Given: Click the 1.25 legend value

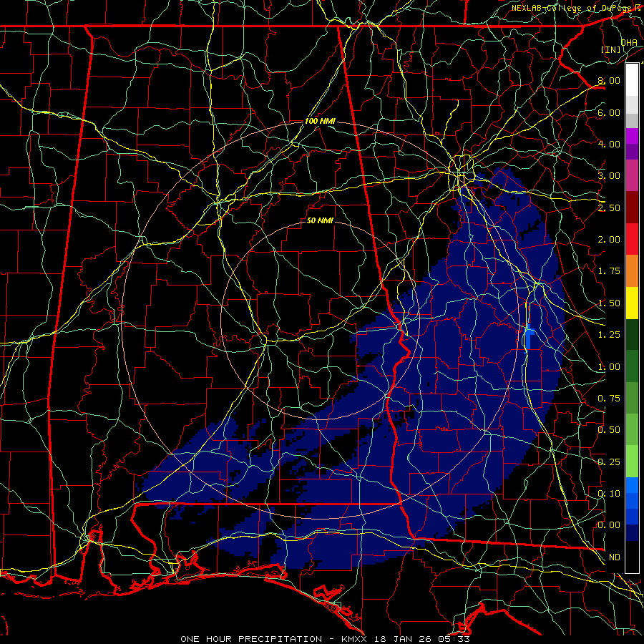Looking at the screenshot, I should (x=609, y=335).
